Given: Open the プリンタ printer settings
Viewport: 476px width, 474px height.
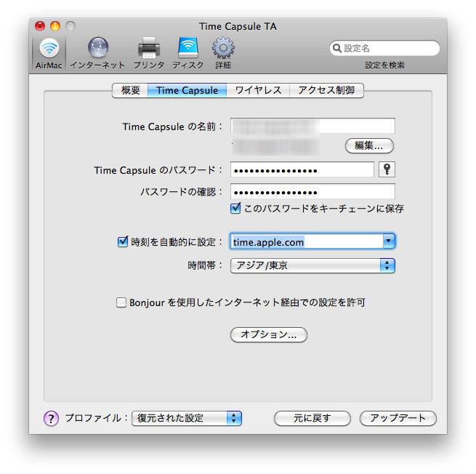Looking at the screenshot, I should tap(149, 53).
